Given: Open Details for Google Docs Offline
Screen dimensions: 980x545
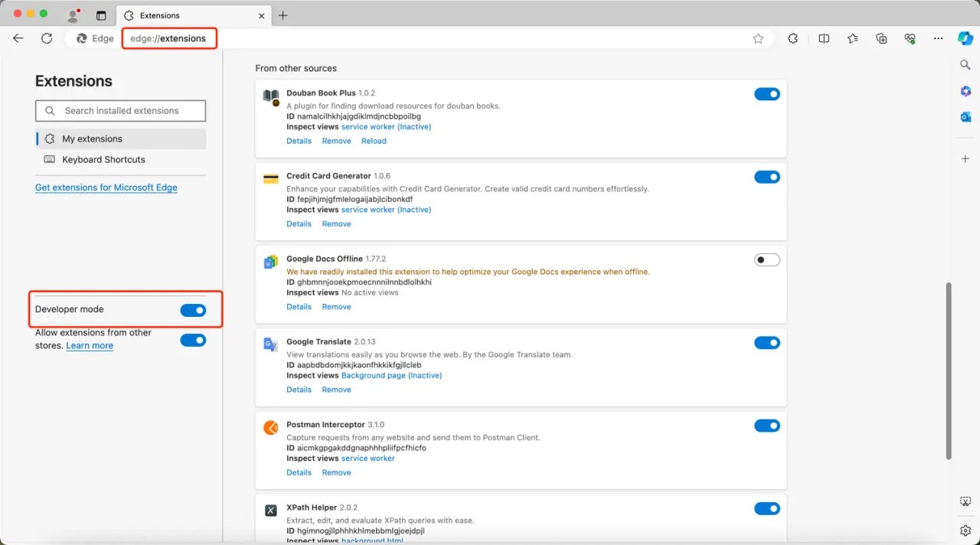Looking at the screenshot, I should [x=299, y=307].
